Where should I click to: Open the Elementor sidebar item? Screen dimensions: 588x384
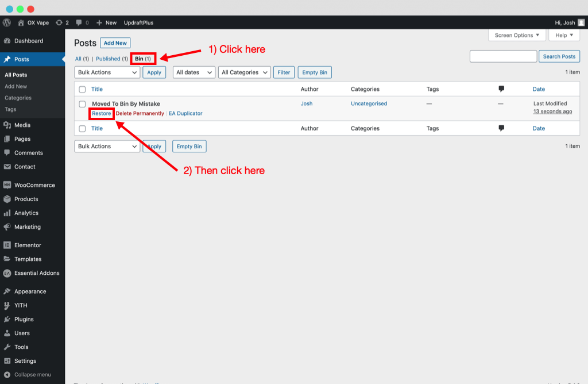tap(28, 244)
